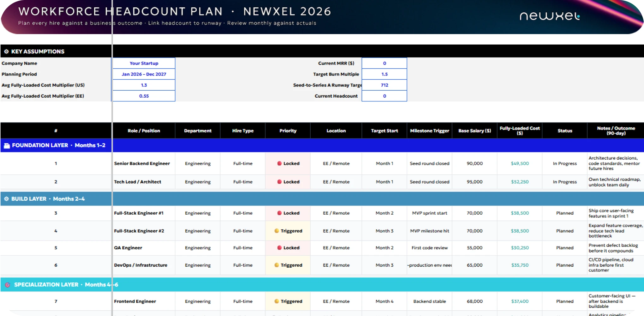Click the 'In Progress' status for Senior Backend Engineer
Screen dimensions: 644x316
pyautogui.click(x=565, y=163)
